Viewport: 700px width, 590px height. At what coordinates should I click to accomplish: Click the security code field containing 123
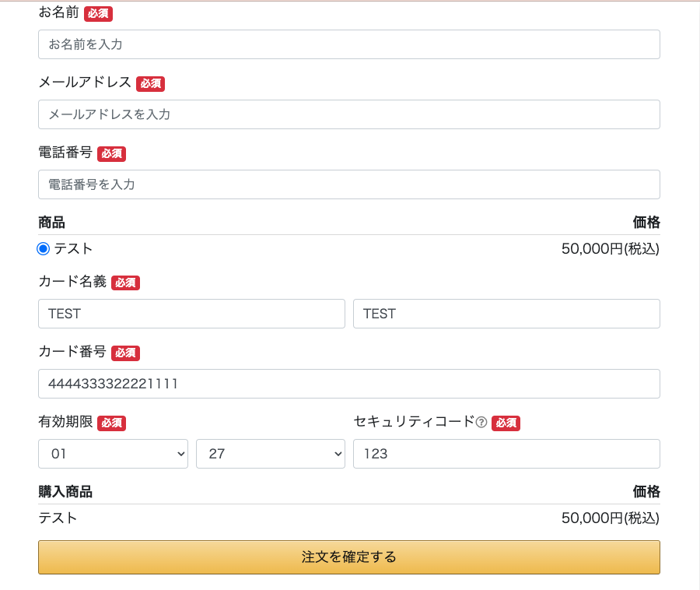[506, 454]
